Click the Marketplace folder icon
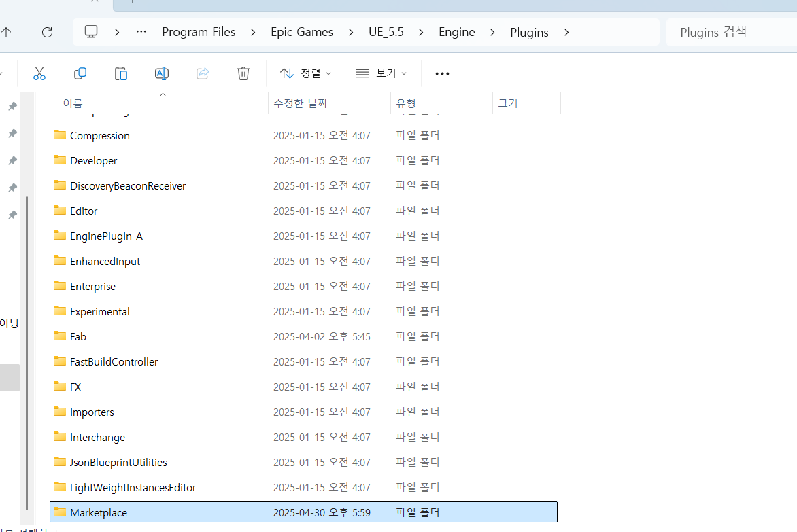Viewport: 797px width, 532px height. 60,512
